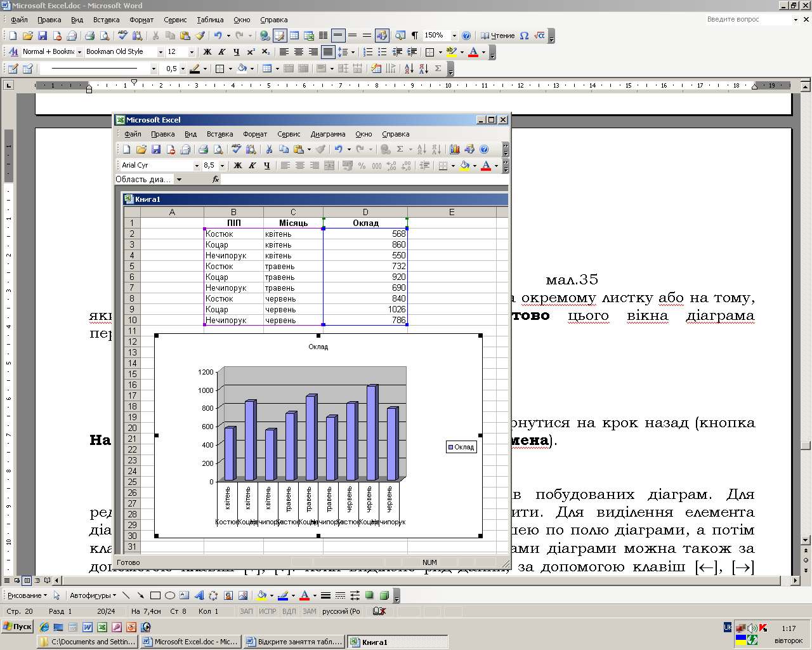Click numbered list icon in Word
812x650 pixels.
[x=368, y=52]
